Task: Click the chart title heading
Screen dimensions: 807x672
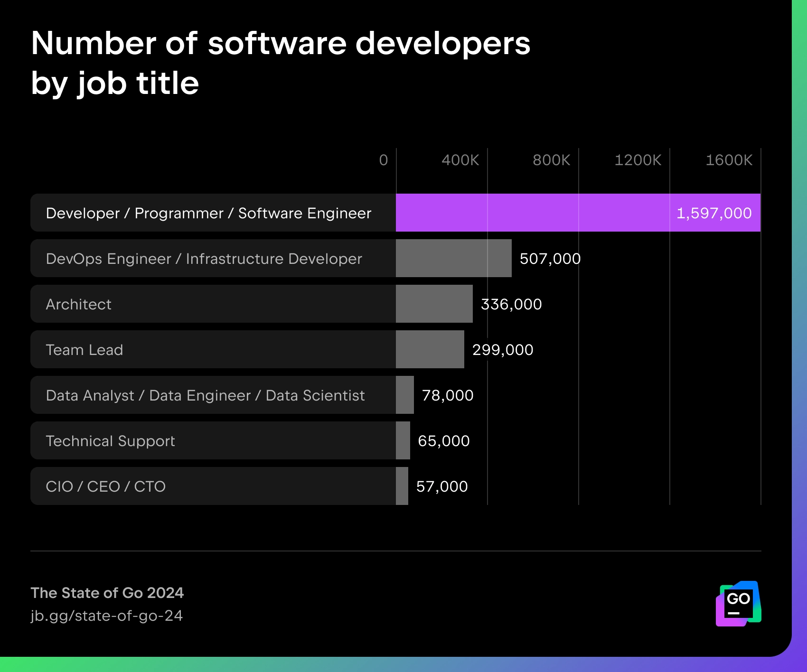Action: 281,63
